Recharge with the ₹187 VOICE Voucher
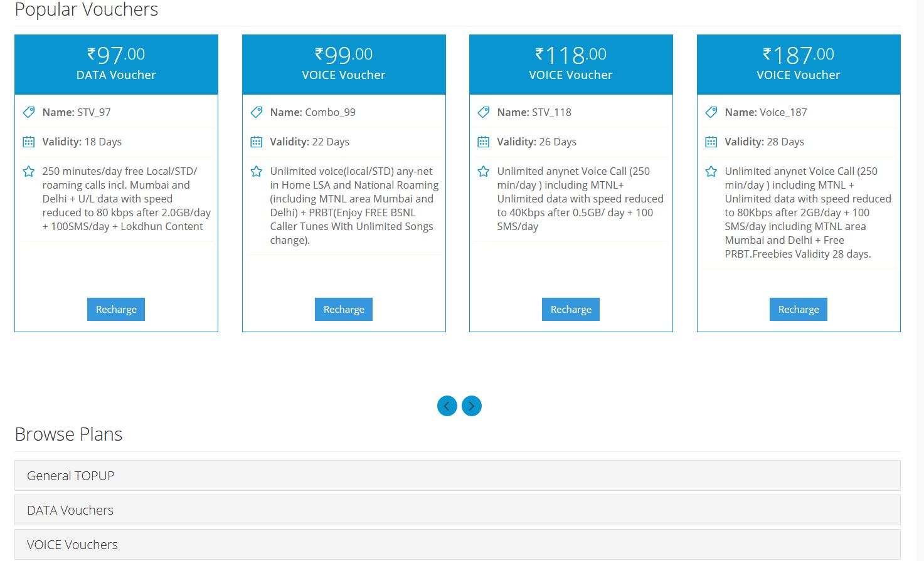This screenshot has height=561, width=924. coord(799,310)
